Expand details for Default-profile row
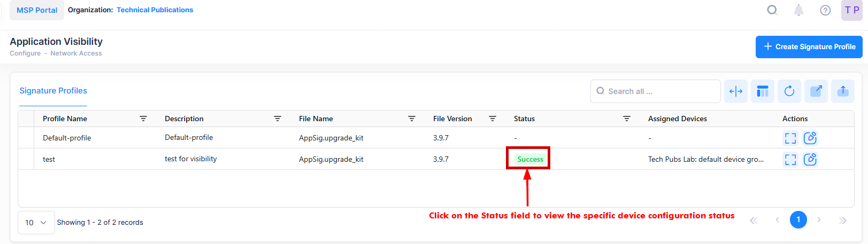The width and height of the screenshot is (868, 244). (x=790, y=138)
